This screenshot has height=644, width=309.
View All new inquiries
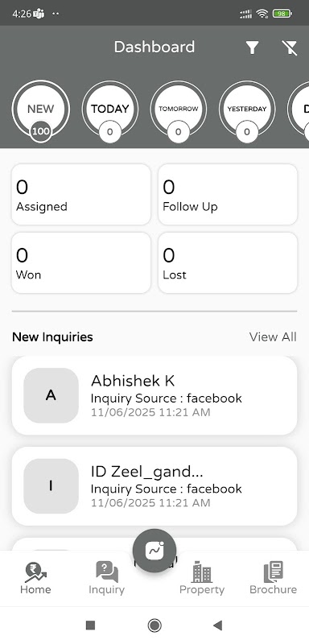pyautogui.click(x=273, y=336)
